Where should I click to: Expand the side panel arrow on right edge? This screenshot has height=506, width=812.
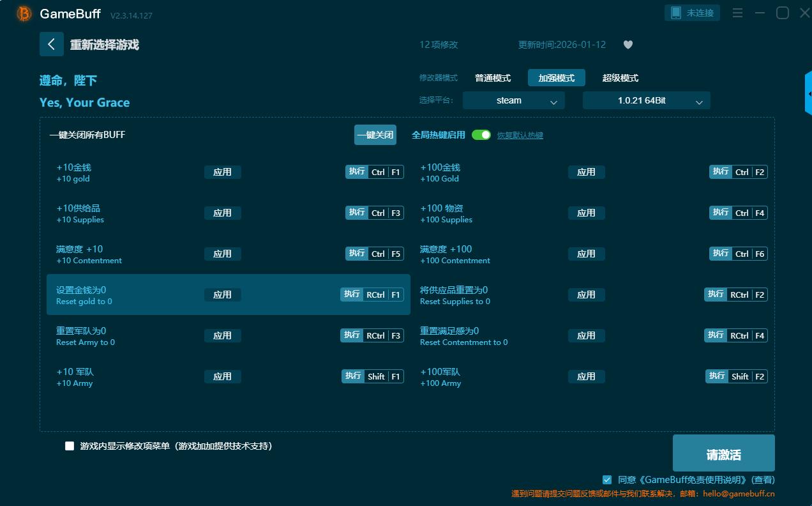[x=809, y=94]
